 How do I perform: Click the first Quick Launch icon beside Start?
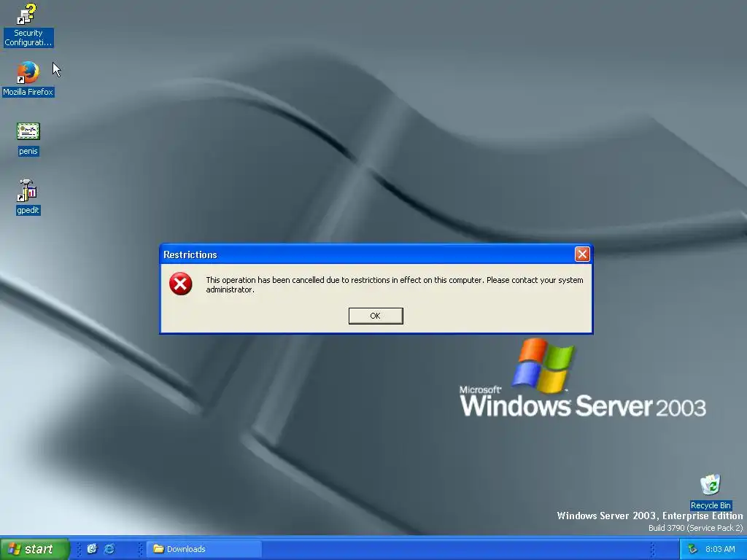point(92,549)
